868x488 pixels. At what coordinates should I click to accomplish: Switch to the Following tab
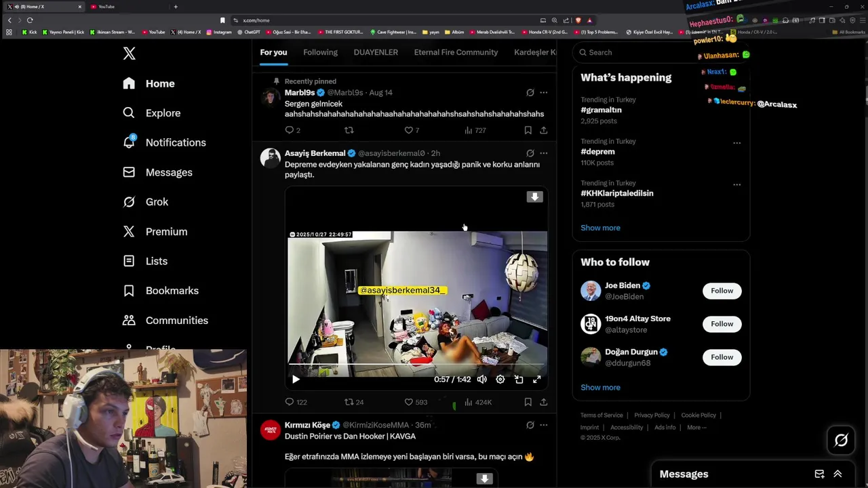click(x=320, y=52)
